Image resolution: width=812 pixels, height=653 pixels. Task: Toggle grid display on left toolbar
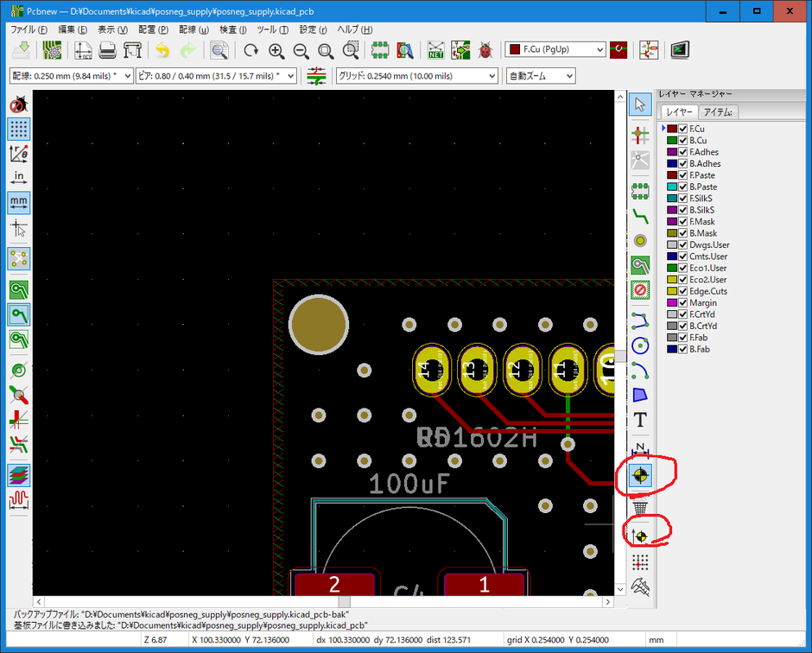click(19, 129)
